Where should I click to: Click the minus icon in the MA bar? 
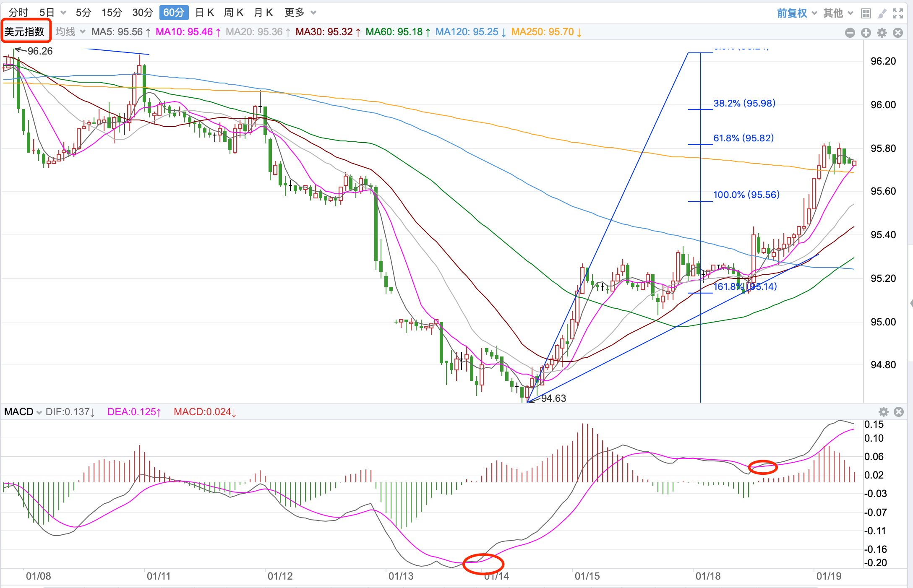(850, 33)
